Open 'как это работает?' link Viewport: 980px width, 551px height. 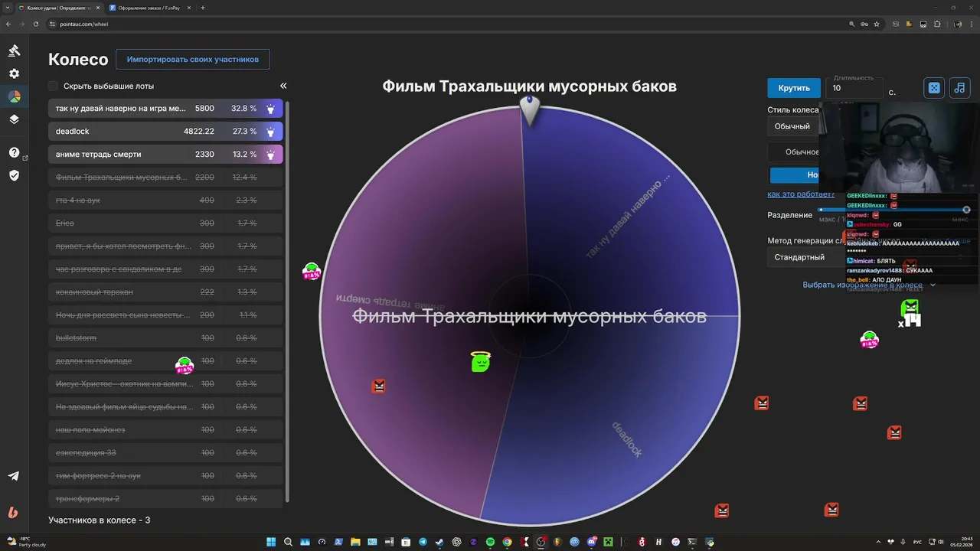(801, 194)
